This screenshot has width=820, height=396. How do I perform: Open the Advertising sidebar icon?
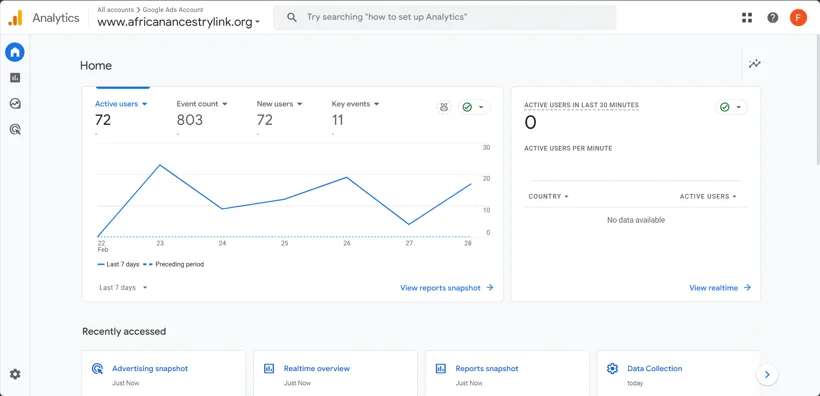coord(15,129)
